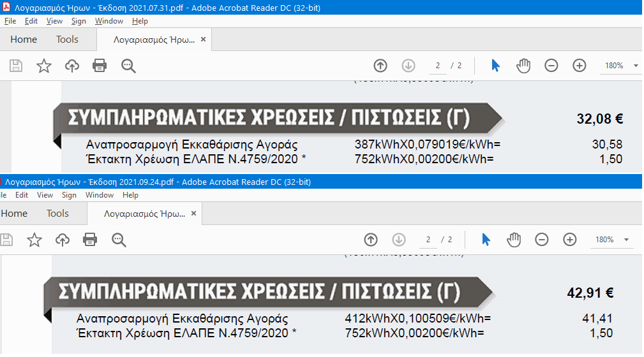The width and height of the screenshot is (644, 357).
Task: Print the 2021.09.24 document
Action: 90,240
